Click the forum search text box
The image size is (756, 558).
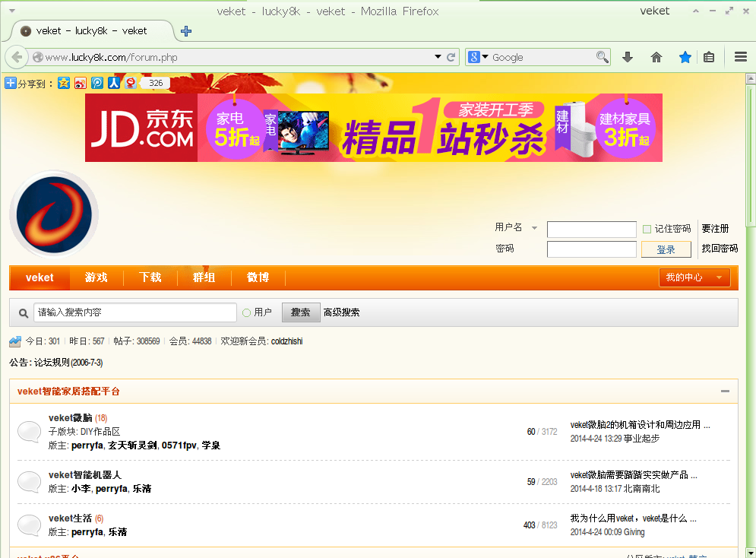[x=135, y=312]
